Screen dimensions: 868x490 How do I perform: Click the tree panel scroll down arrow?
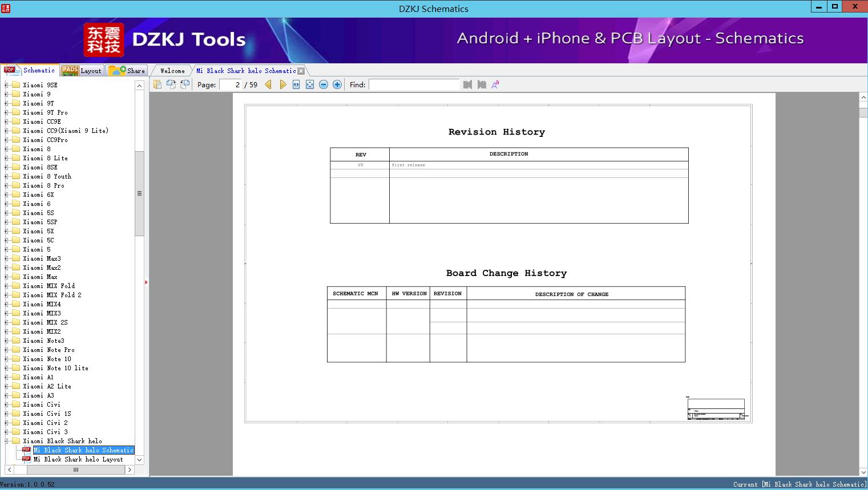pyautogui.click(x=139, y=460)
